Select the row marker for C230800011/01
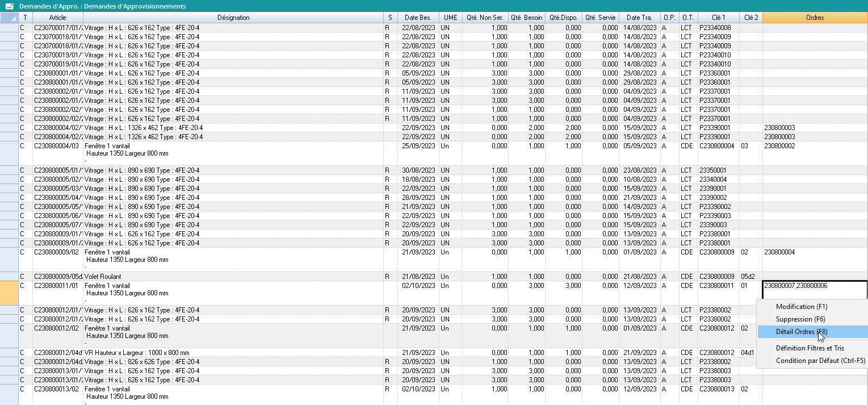 [x=9, y=293]
